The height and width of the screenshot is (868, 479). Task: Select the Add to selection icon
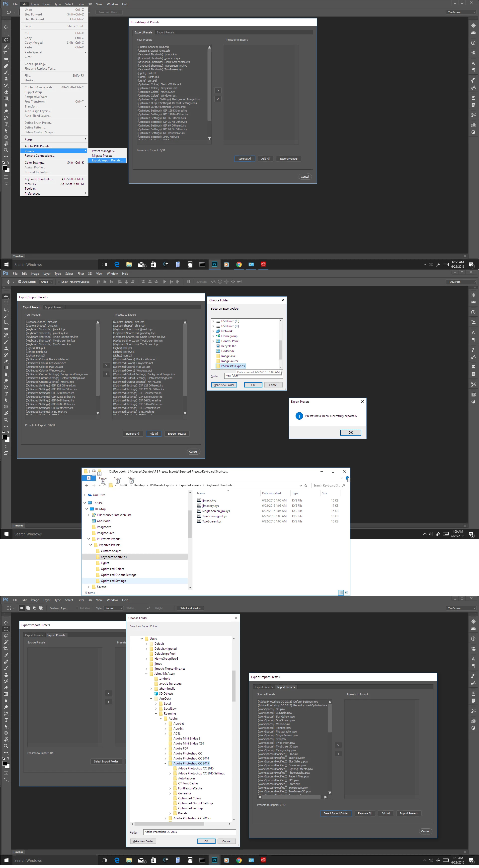(x=28, y=608)
